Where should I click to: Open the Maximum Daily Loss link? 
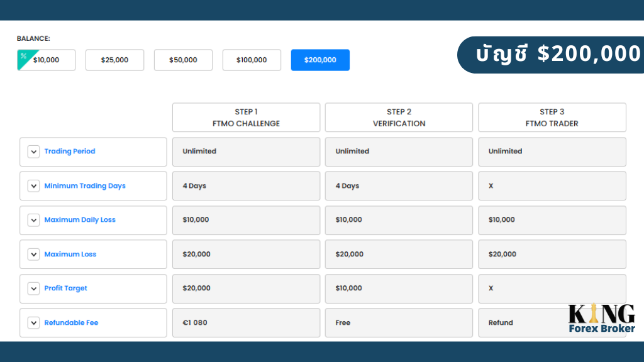click(x=80, y=220)
